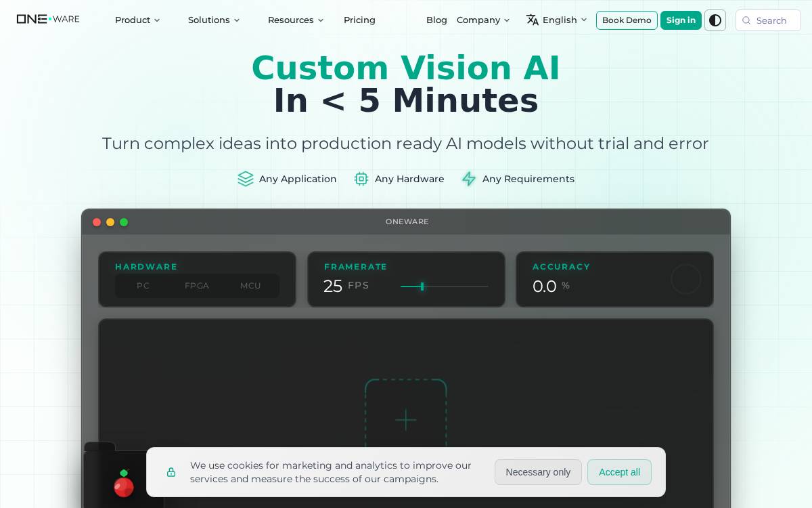Click the plus upload icon in demo
Viewport: 812px width, 508px height.
[x=406, y=420]
